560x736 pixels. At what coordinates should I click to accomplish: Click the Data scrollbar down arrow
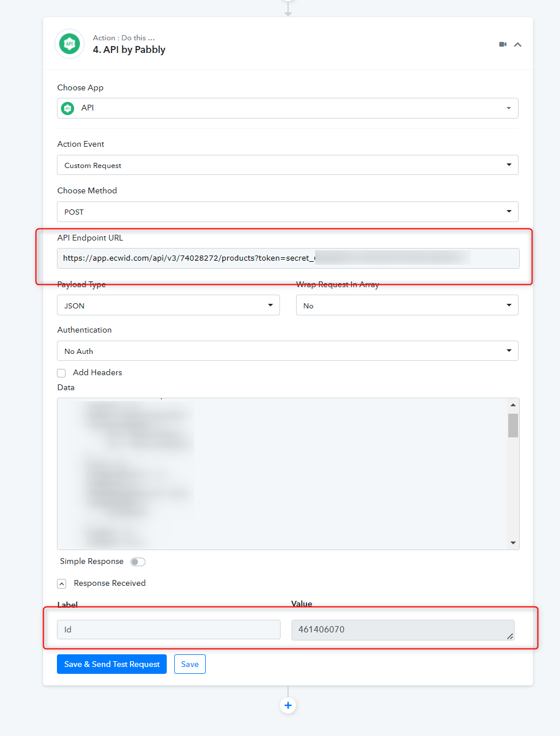(x=513, y=543)
